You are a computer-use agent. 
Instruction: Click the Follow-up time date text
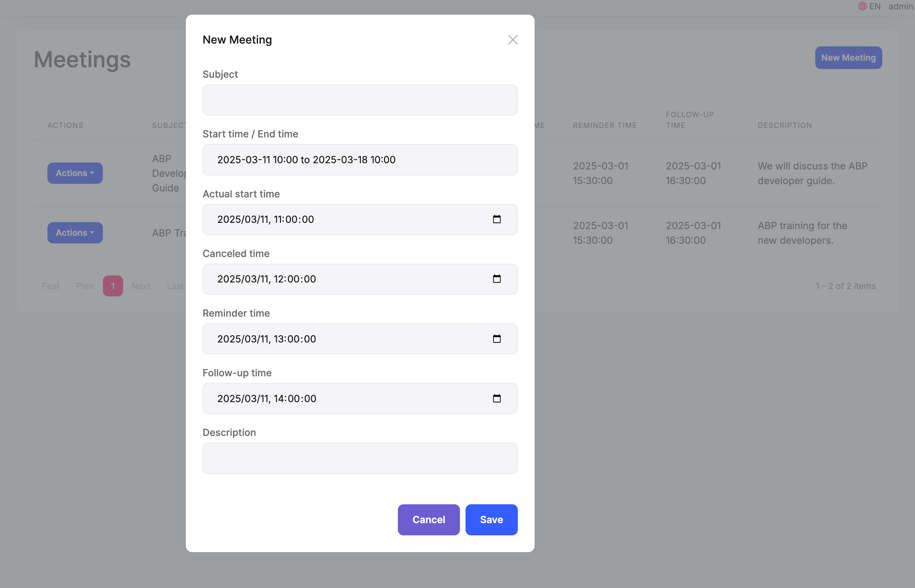coord(266,398)
